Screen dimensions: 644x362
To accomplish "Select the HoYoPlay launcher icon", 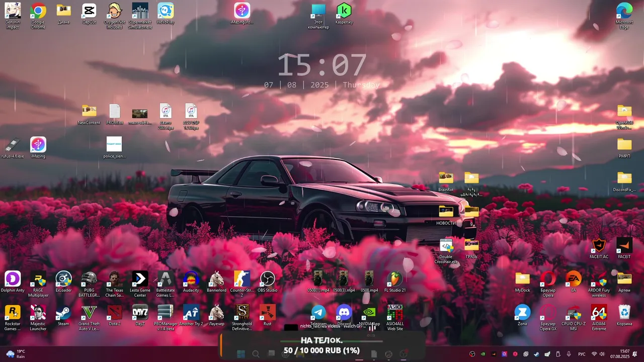I will click(166, 11).
